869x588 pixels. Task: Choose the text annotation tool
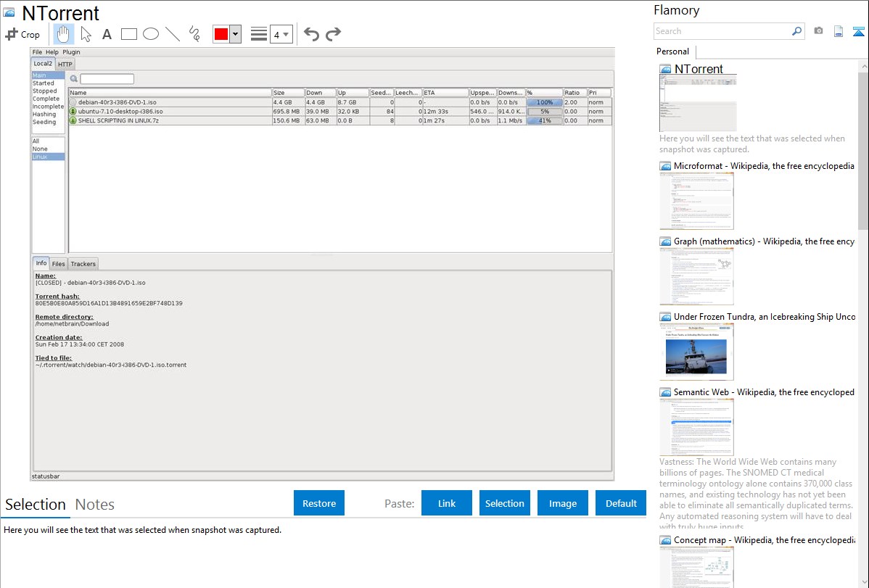107,34
